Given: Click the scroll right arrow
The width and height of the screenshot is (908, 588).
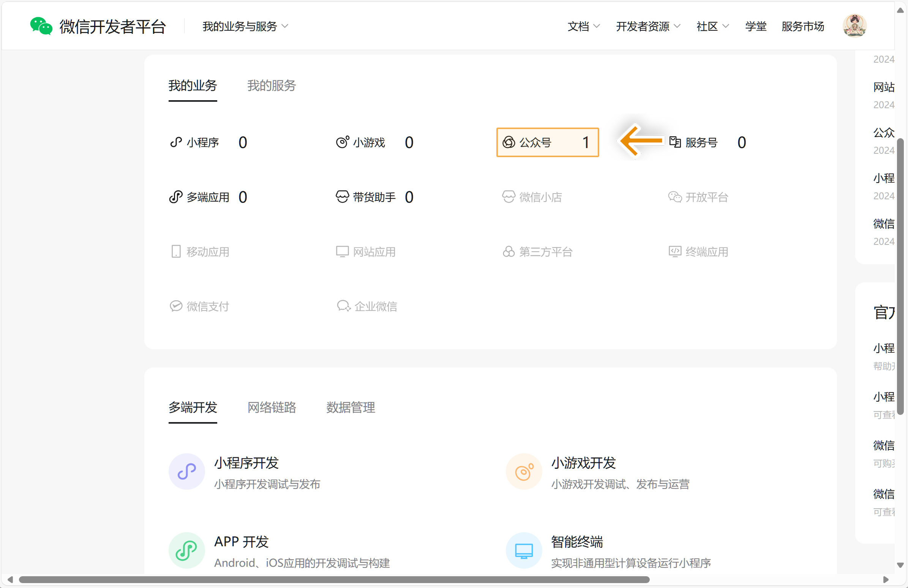Looking at the screenshot, I should tap(886, 580).
